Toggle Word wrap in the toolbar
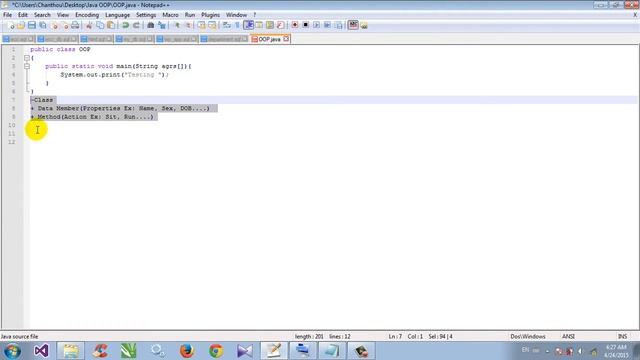 tap(227, 25)
